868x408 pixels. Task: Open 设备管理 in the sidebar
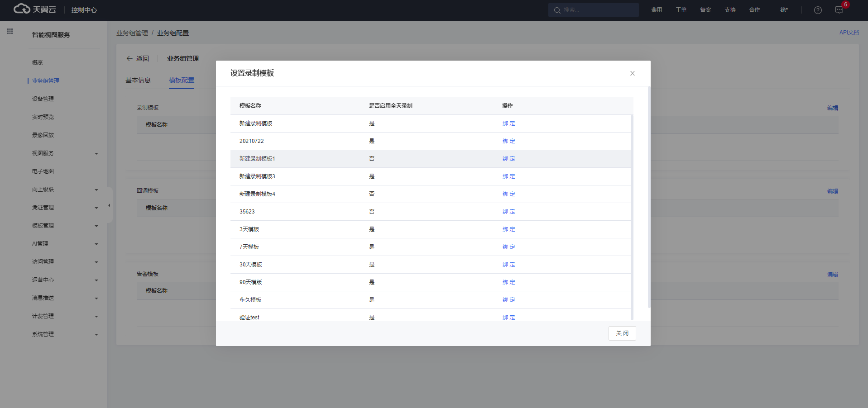tap(43, 99)
